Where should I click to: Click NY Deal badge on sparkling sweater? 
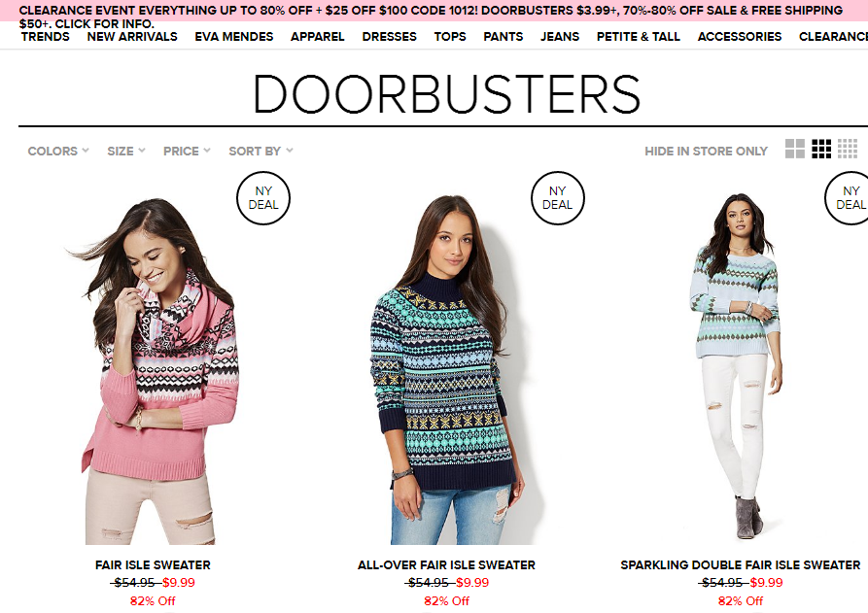[x=849, y=198]
